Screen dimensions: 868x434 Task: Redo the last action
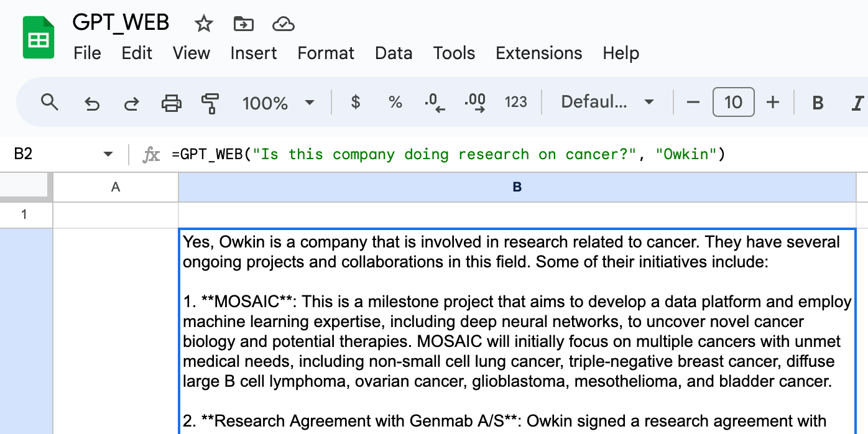(131, 103)
